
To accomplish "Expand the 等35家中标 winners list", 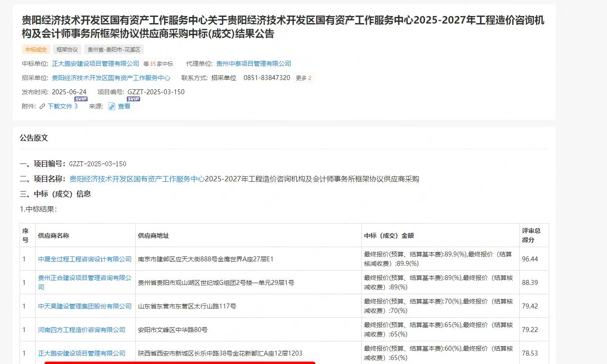I will pyautogui.click(x=158, y=64).
